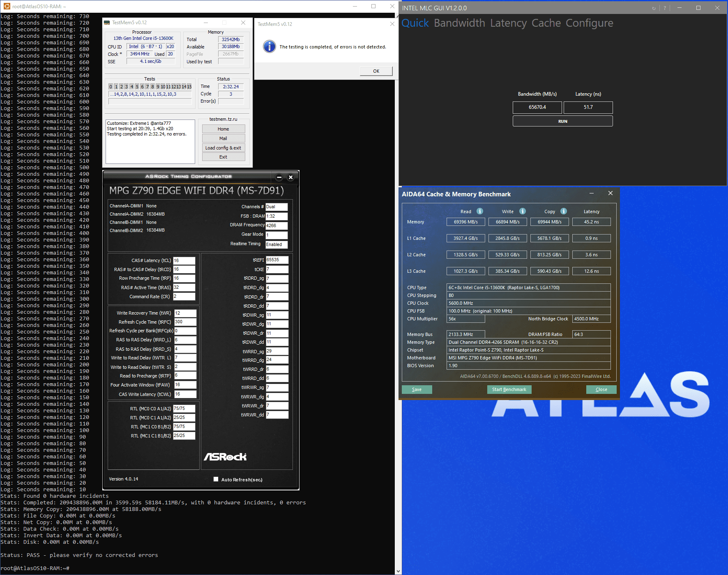Image resolution: width=728 pixels, height=575 pixels.
Task: Click TestMem5 test number 15 cell
Action: click(x=189, y=87)
